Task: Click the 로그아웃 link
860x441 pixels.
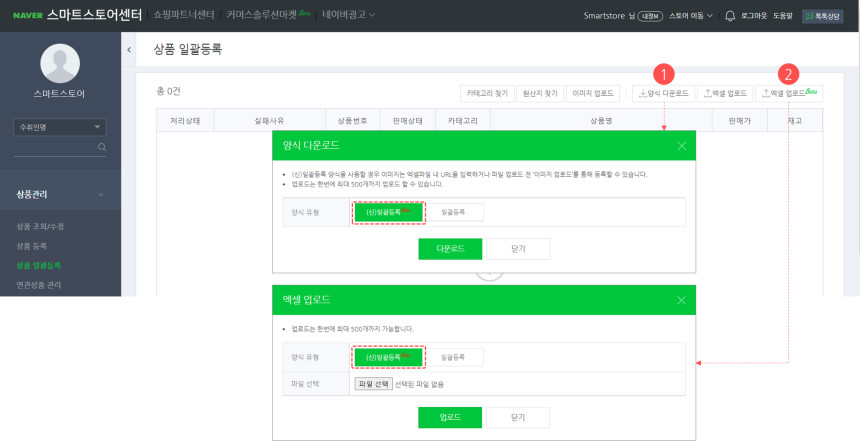Action: [754, 16]
